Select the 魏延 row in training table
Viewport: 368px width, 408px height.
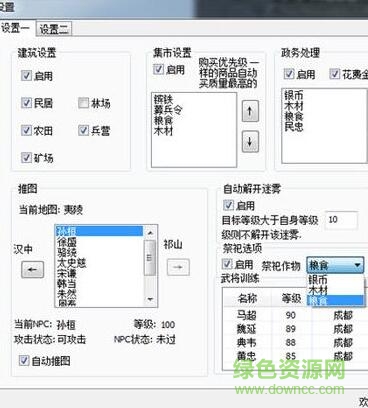click(295, 329)
